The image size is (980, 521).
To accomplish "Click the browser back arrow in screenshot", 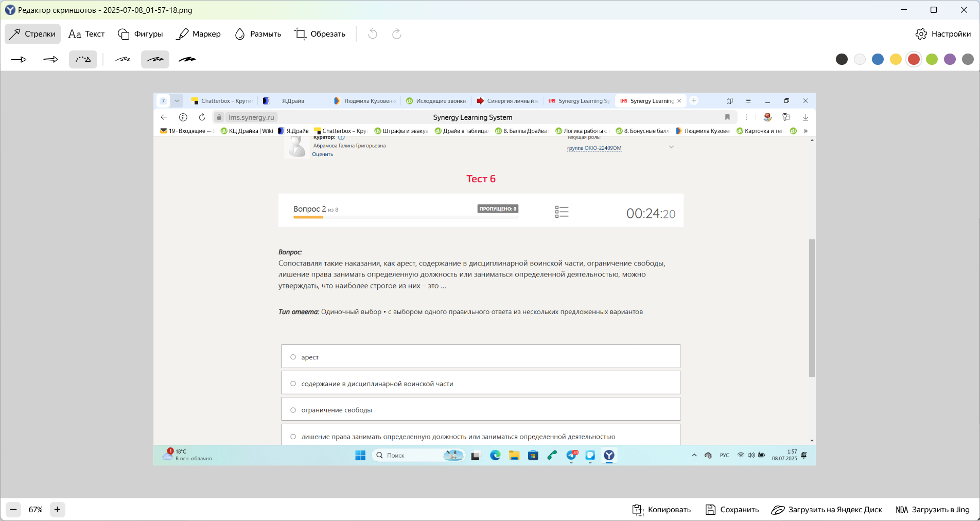I will tap(164, 117).
